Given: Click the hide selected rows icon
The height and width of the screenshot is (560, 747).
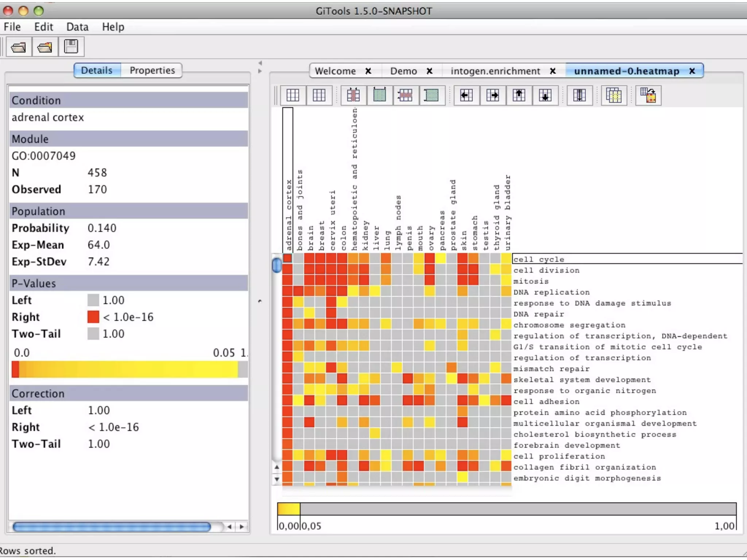Looking at the screenshot, I should pos(405,96).
